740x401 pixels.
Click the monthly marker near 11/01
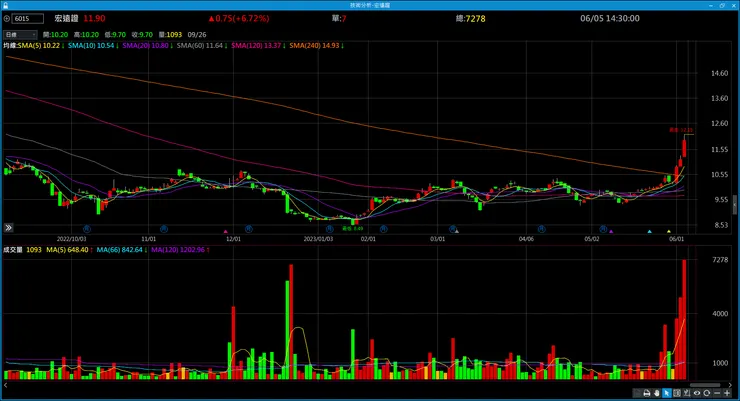point(164,229)
